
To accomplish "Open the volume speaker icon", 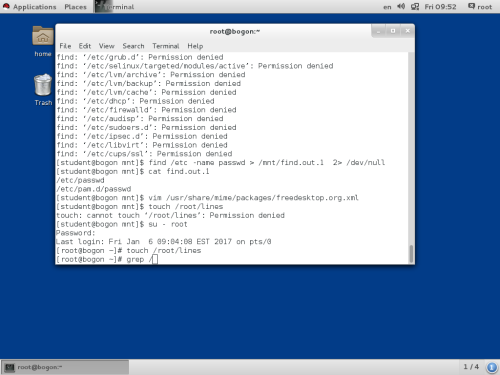I will pos(401,6).
